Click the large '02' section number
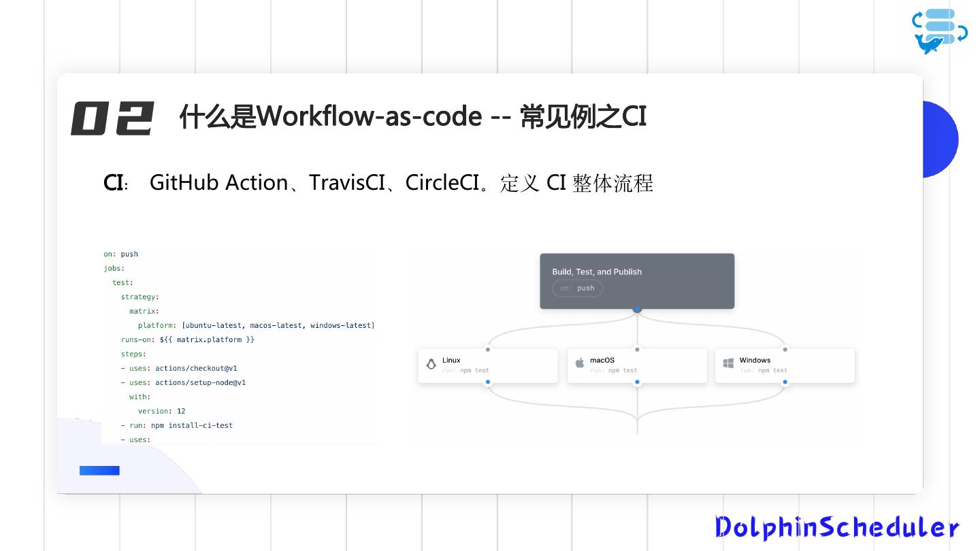Image resolution: width=980 pixels, height=551 pixels. (x=112, y=118)
